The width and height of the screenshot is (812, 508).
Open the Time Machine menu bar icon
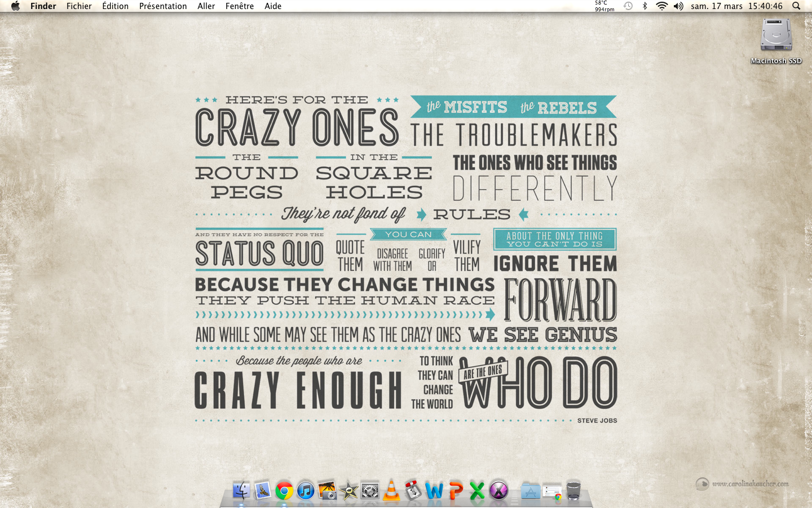pos(628,6)
